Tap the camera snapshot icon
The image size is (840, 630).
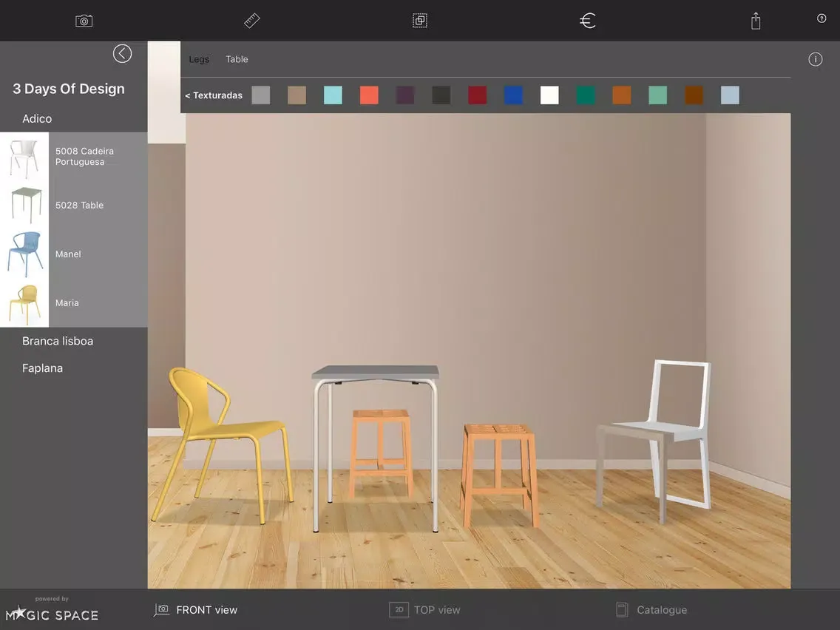(x=84, y=21)
